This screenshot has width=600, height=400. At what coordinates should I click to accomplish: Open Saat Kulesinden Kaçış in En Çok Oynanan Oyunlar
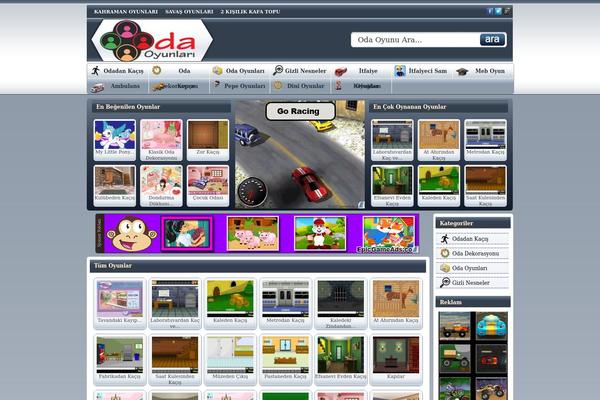(x=485, y=181)
